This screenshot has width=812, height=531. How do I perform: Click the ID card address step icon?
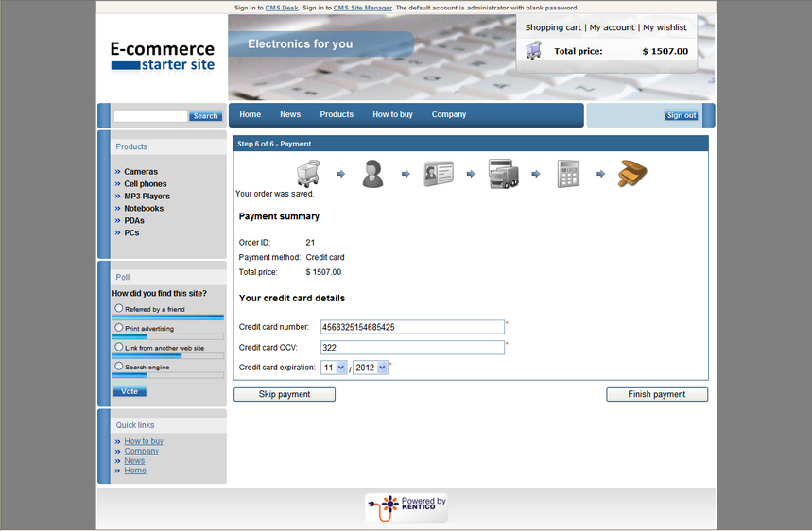(x=438, y=174)
